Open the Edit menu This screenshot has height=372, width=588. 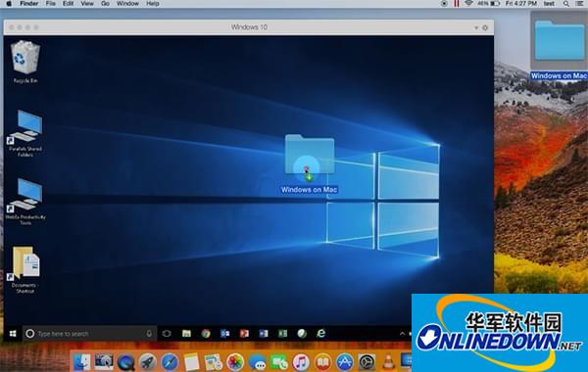point(68,4)
